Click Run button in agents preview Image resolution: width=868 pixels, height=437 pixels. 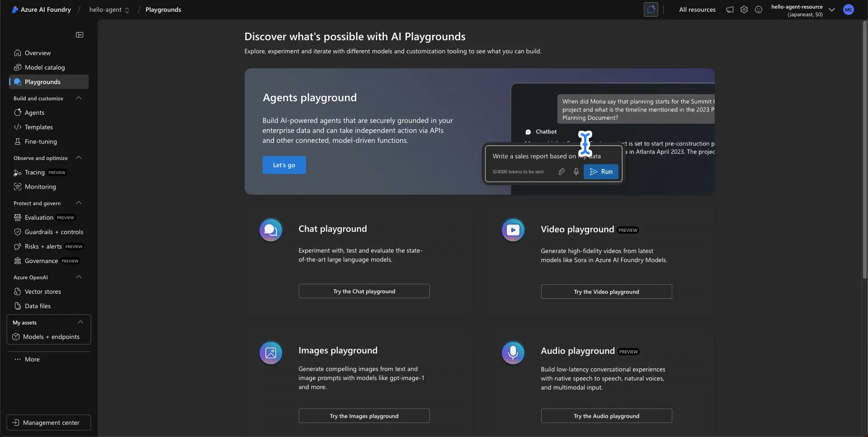pos(601,172)
